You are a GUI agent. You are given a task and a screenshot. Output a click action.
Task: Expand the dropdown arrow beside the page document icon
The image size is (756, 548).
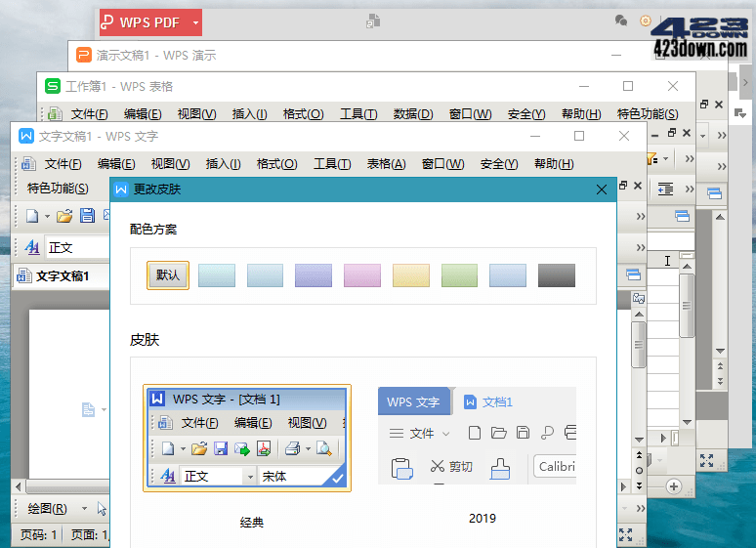pyautogui.click(x=105, y=410)
